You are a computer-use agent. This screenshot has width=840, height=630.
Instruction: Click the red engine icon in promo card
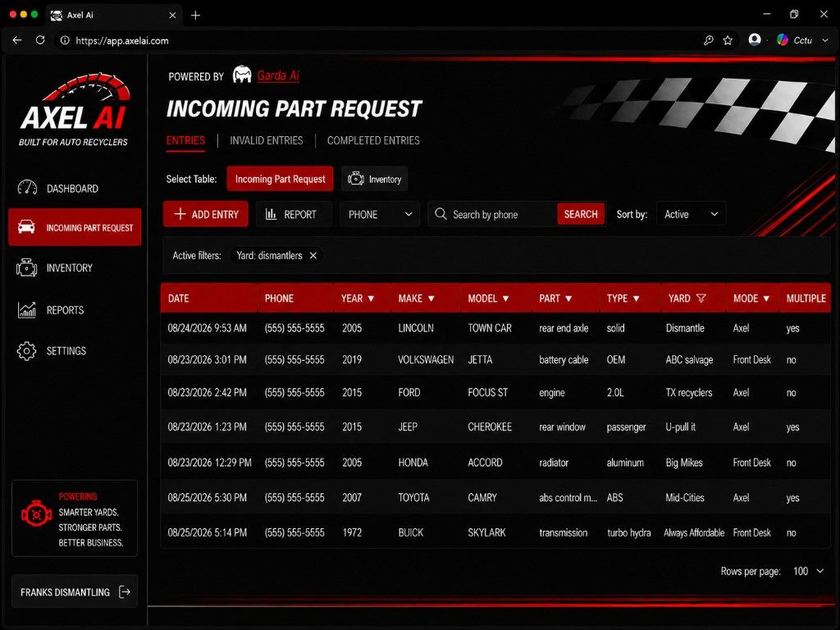pyautogui.click(x=36, y=514)
